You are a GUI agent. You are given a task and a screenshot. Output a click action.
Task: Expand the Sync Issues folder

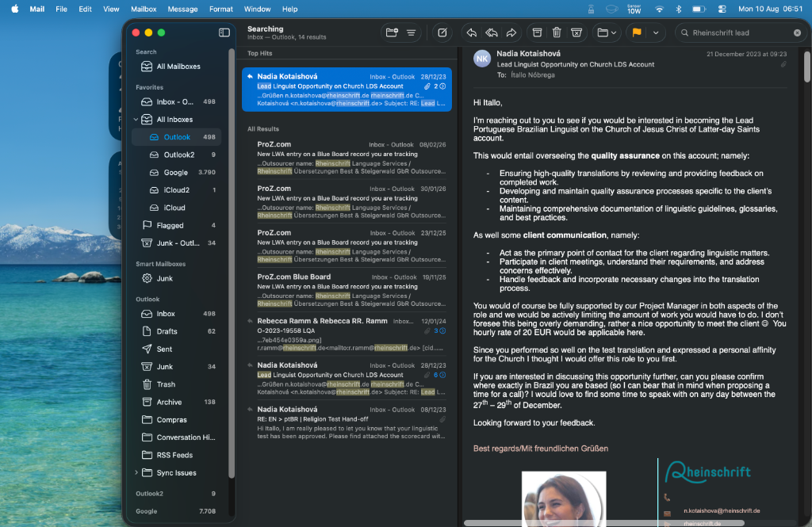pyautogui.click(x=136, y=472)
